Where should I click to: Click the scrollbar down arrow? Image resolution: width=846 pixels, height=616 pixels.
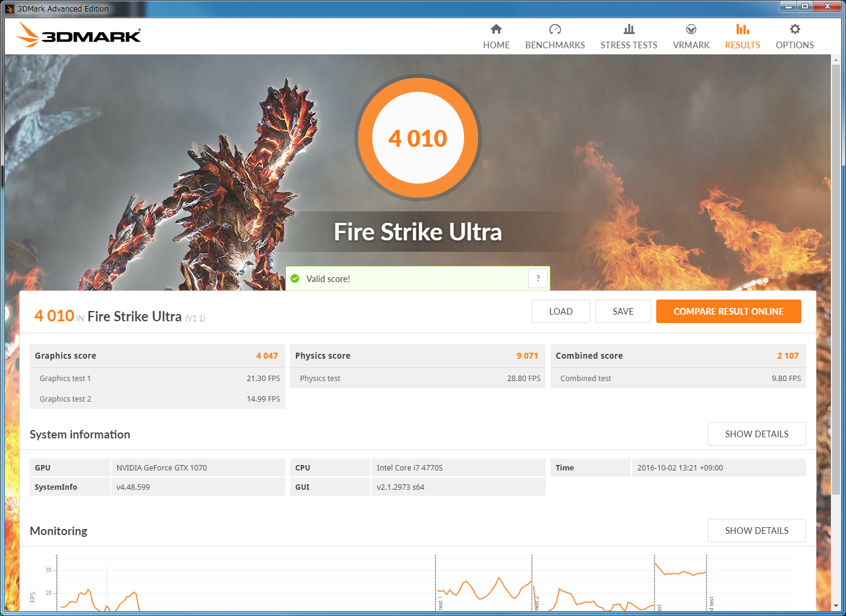(836, 606)
